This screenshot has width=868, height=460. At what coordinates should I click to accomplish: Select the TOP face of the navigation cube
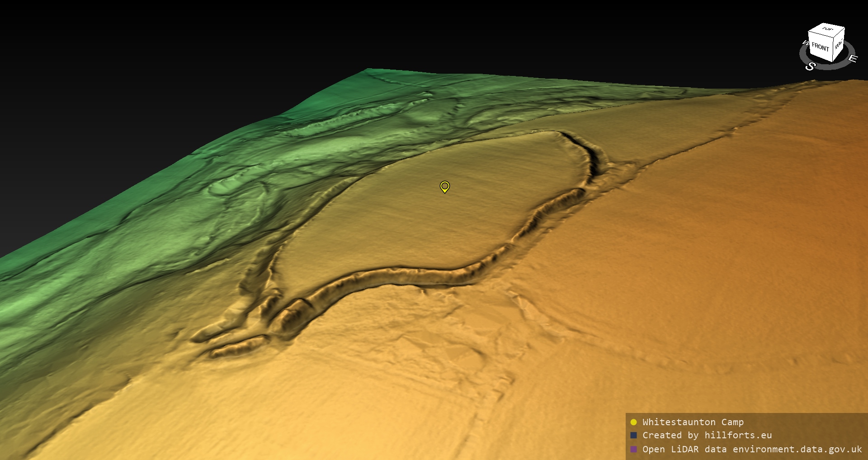827,29
